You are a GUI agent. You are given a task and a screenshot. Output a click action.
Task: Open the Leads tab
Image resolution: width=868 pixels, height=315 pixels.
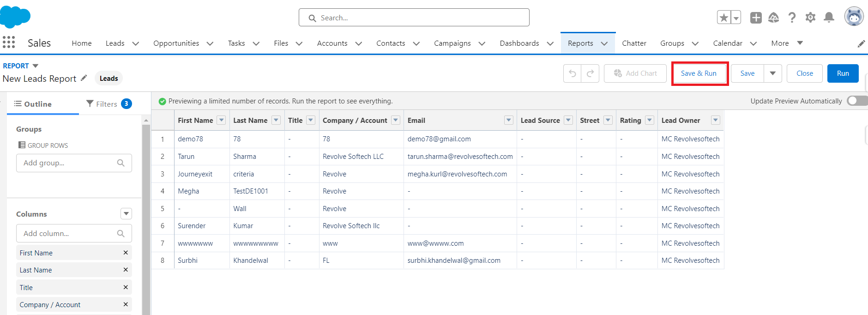[x=115, y=43]
